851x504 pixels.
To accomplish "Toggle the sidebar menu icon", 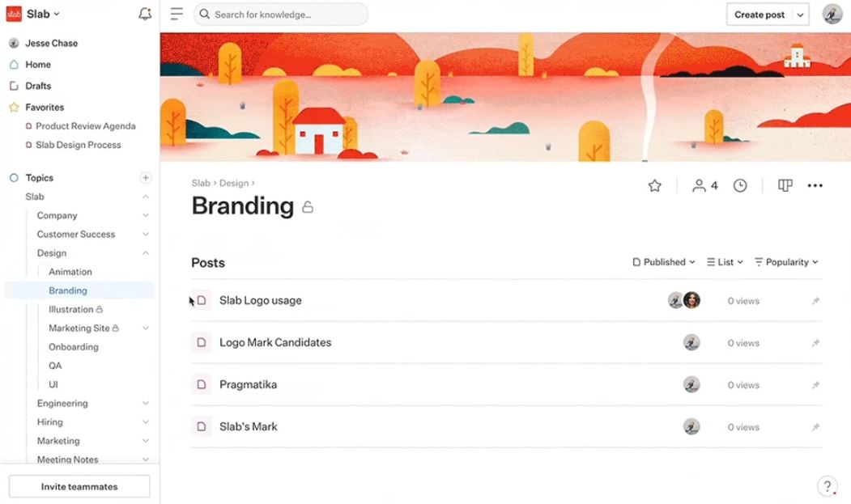I will pos(177,14).
